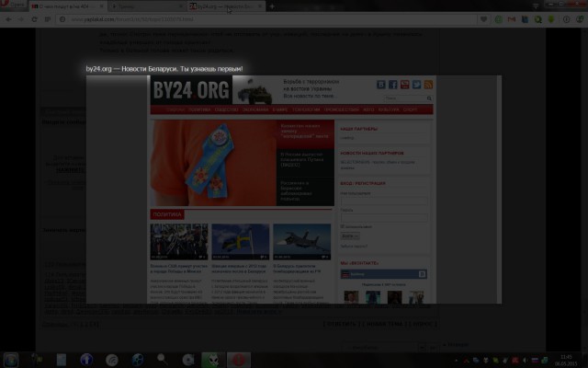Open the ЭКОНОМИКА navigation menu item
588x368 pixels.
[x=255, y=109]
